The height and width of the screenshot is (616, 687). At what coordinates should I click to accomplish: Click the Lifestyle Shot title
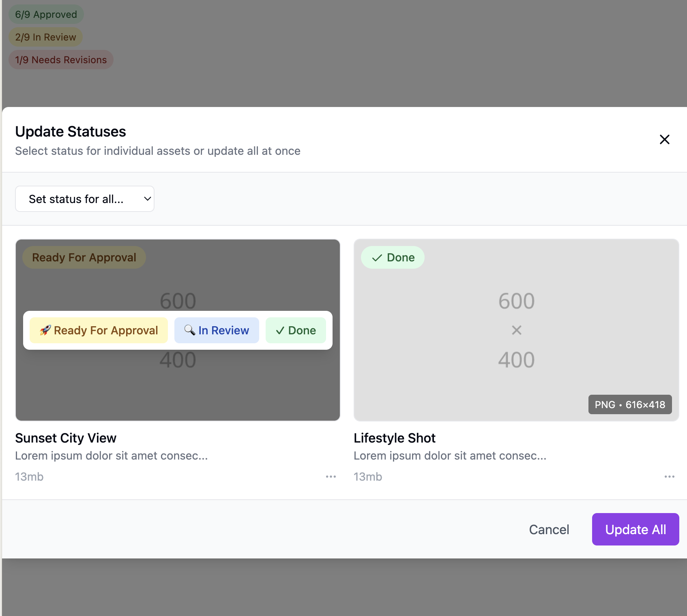[x=394, y=438]
